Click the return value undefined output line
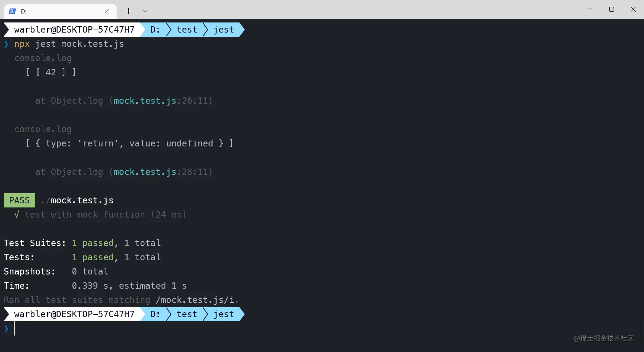The image size is (644, 352). [129, 143]
